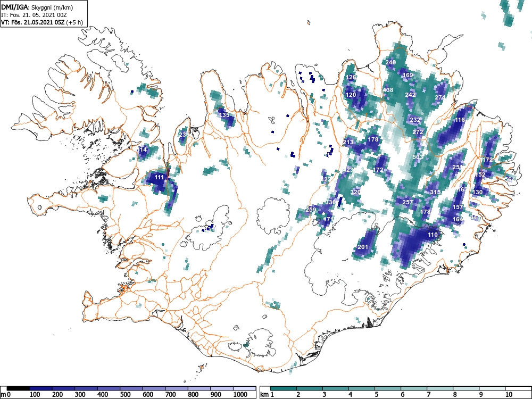Click the DMI/IGA Skyggni (m/km) title
Screen dimensions: 532x399
[x=37, y=7]
